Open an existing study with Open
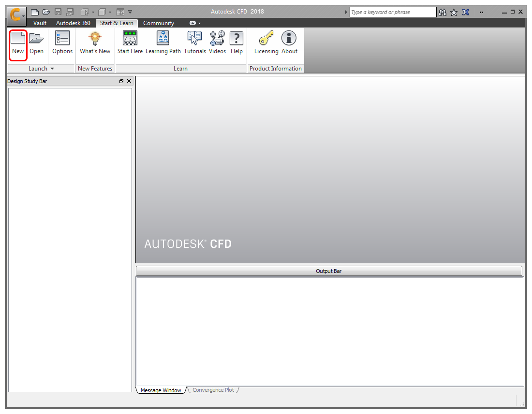 36,43
